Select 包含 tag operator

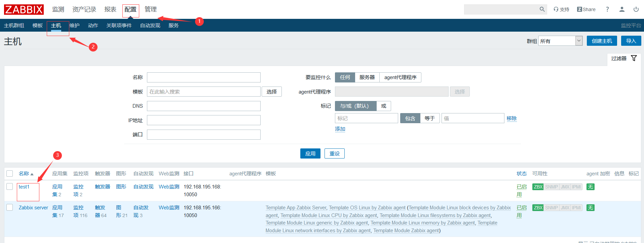coord(410,118)
